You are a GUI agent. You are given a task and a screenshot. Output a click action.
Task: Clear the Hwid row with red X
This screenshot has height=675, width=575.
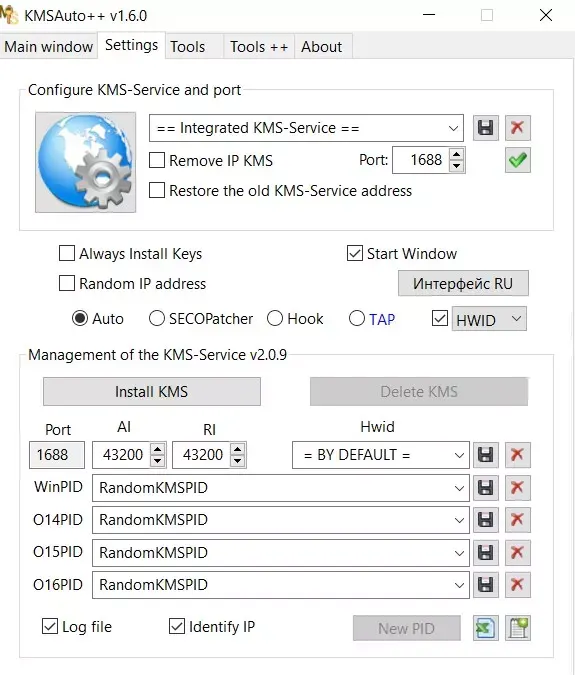tap(517, 455)
